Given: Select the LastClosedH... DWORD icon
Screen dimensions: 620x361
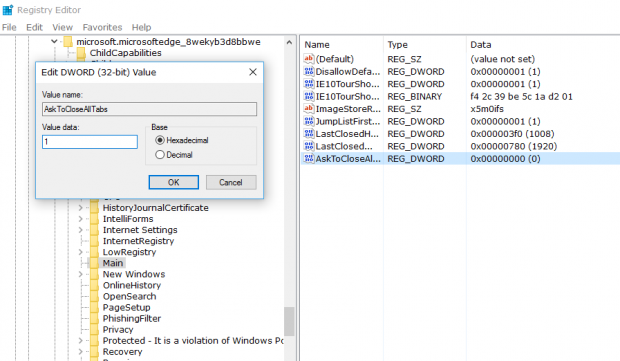Looking at the screenshot, I should point(309,134).
